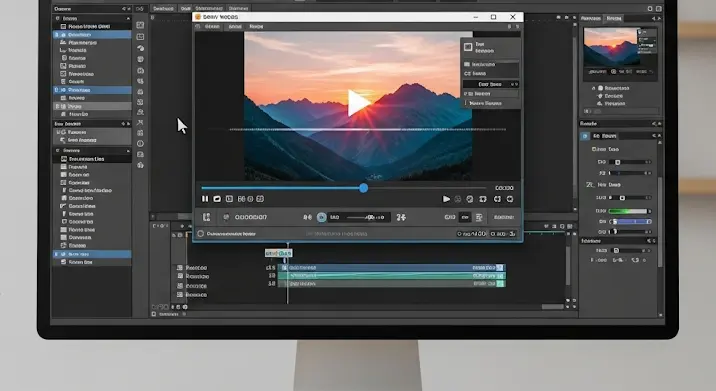
Task: Click the stop square icon beside the pause button
Action: tap(217, 199)
